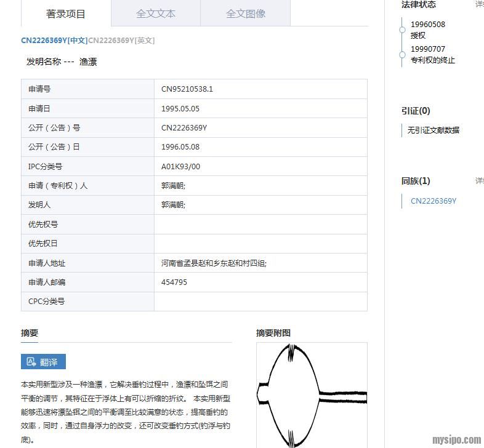The image size is (484, 448).
Task: Click the IPC classification A01K93/00
Action: click(x=180, y=167)
